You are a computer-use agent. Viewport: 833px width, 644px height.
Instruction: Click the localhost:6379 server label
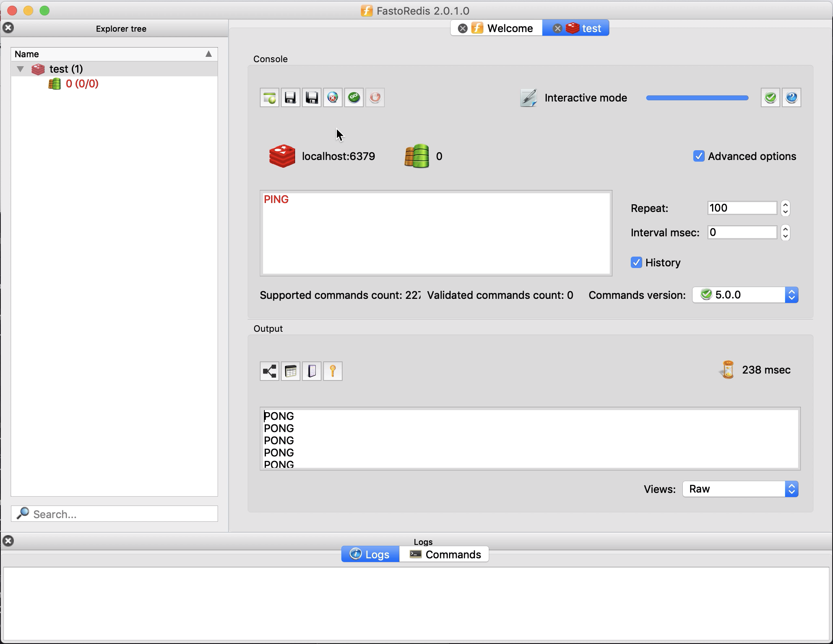339,156
